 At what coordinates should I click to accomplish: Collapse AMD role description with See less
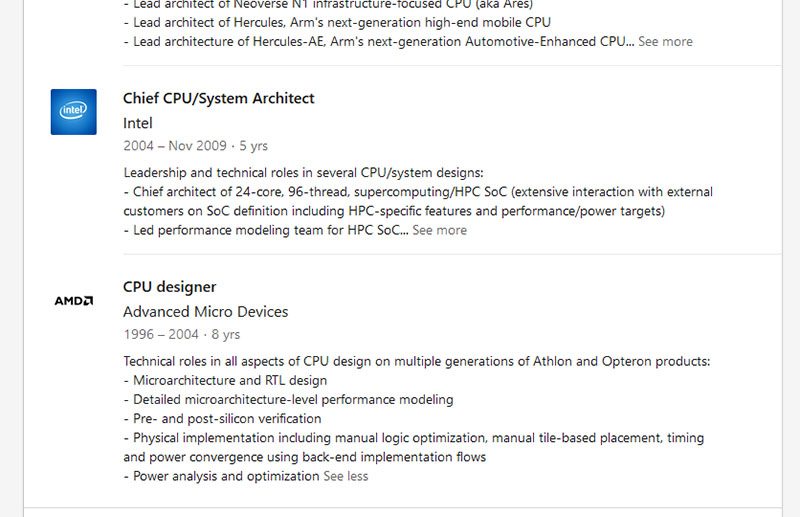point(345,476)
